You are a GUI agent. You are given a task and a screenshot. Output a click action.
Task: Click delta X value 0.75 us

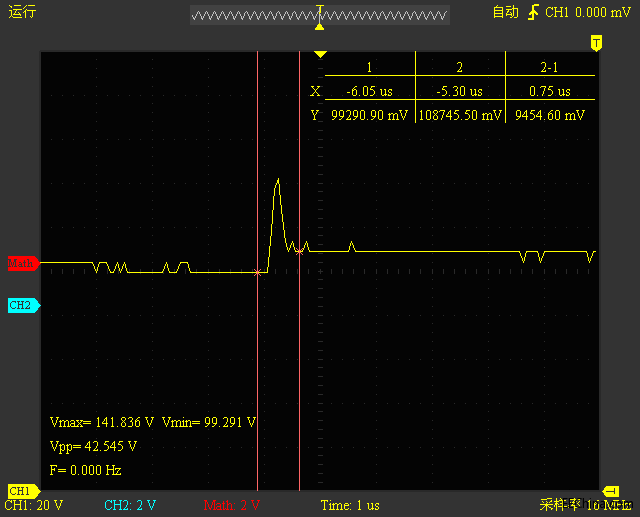point(550,91)
